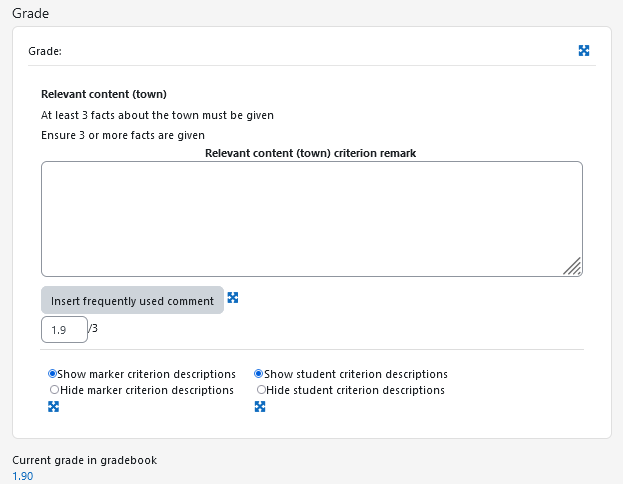
Task: Click the Grade section heading
Action: coord(31,14)
